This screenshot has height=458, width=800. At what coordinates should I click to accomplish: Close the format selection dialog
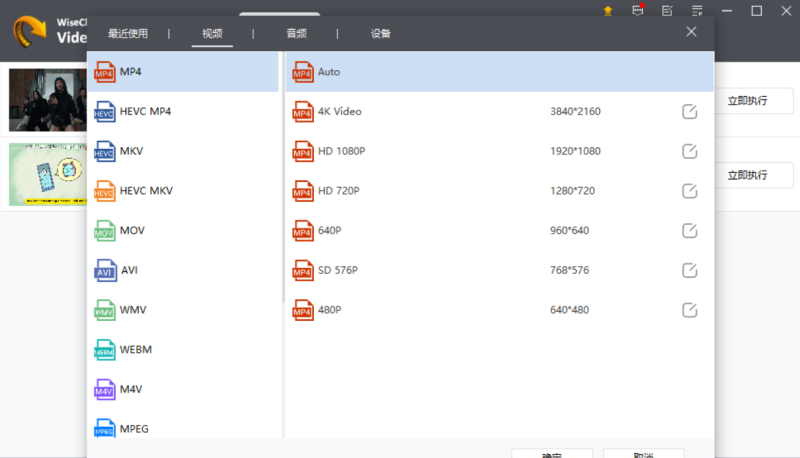[x=691, y=32]
